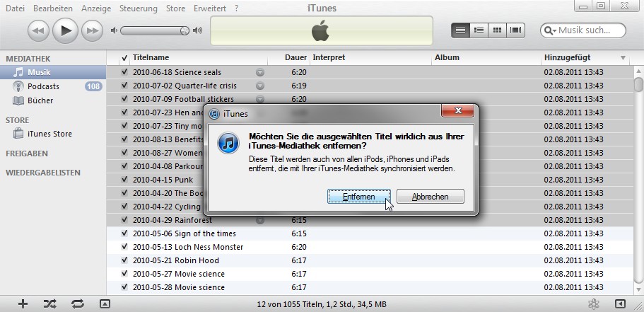Sort by Interpret column header
This screenshot has width=644, height=312.
point(372,57)
